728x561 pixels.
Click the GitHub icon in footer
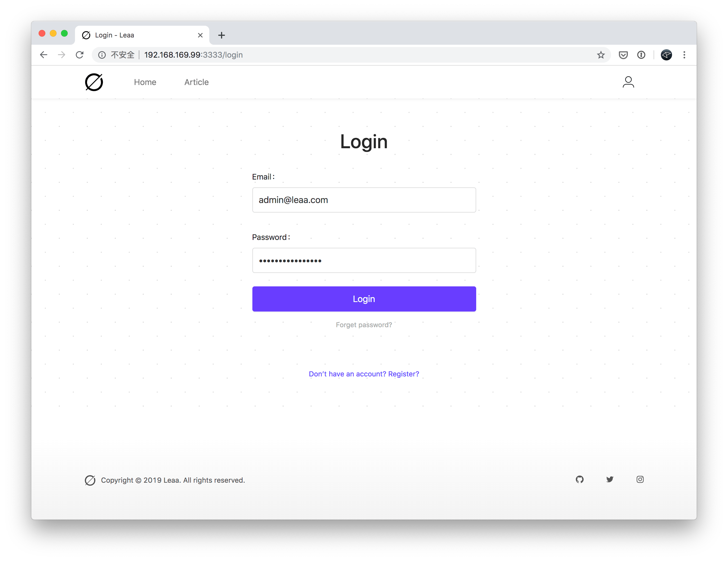580,480
